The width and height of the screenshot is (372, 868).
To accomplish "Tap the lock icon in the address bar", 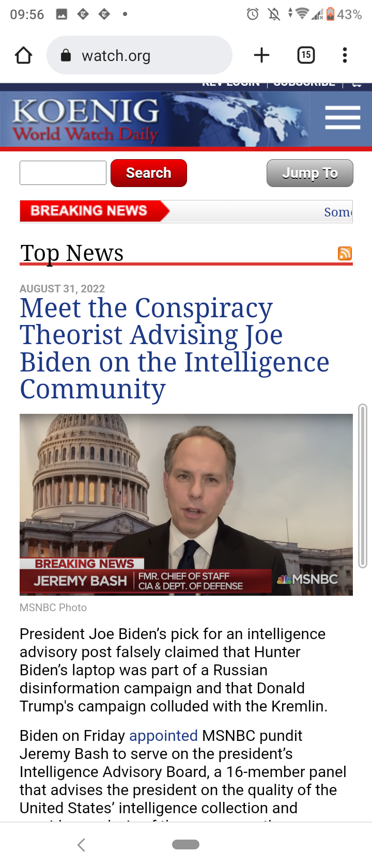I will tap(66, 55).
